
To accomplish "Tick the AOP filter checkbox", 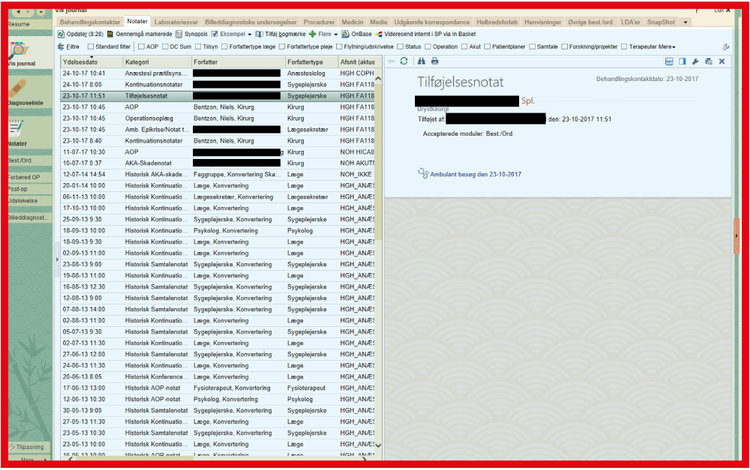I will pyautogui.click(x=140, y=46).
